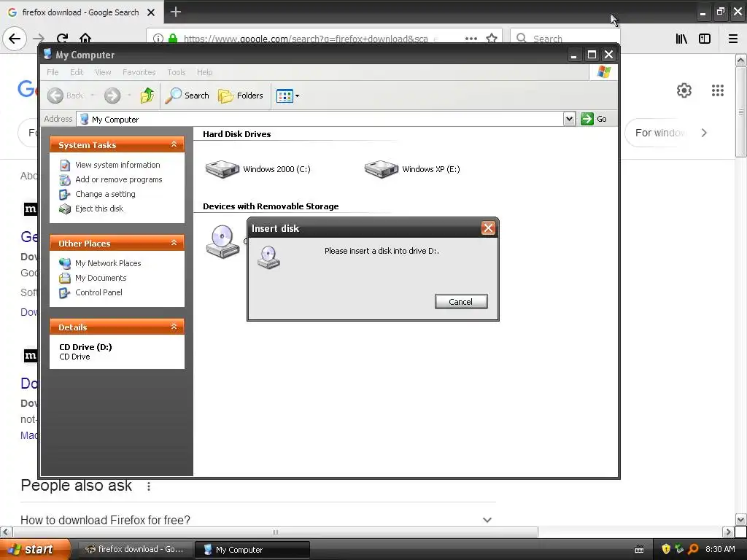Open the File menu in My Computer
Screen dimensions: 747x560
(53, 72)
